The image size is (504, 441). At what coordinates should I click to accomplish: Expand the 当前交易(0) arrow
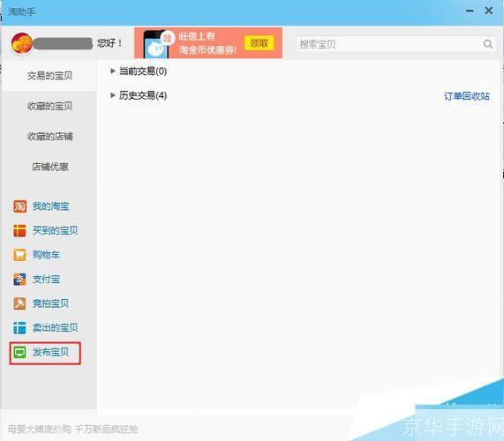pyautogui.click(x=112, y=71)
